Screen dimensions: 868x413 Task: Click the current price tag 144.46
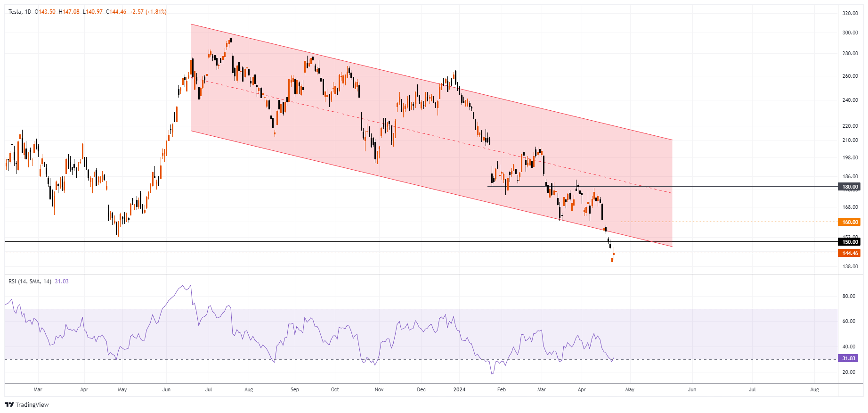pos(850,253)
